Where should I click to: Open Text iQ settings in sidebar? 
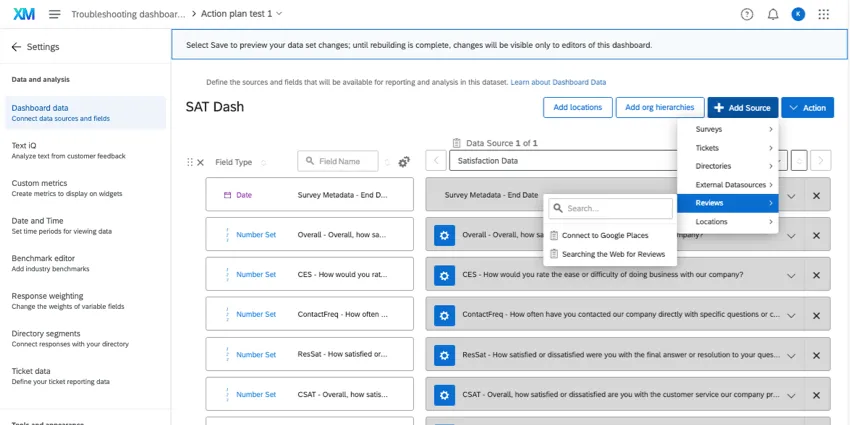(25, 145)
